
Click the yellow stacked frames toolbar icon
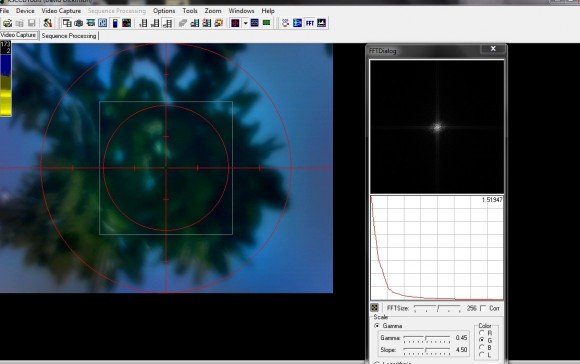pyautogui.click(x=219, y=23)
